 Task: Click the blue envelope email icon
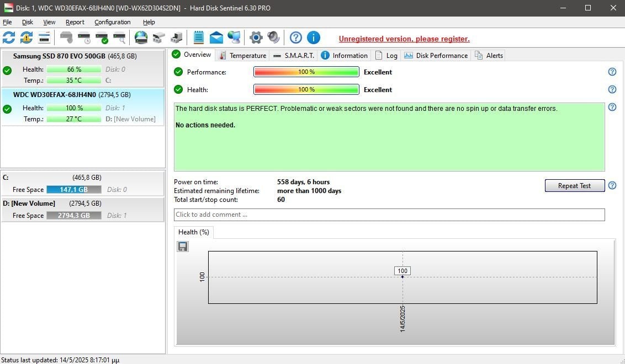[x=216, y=38]
